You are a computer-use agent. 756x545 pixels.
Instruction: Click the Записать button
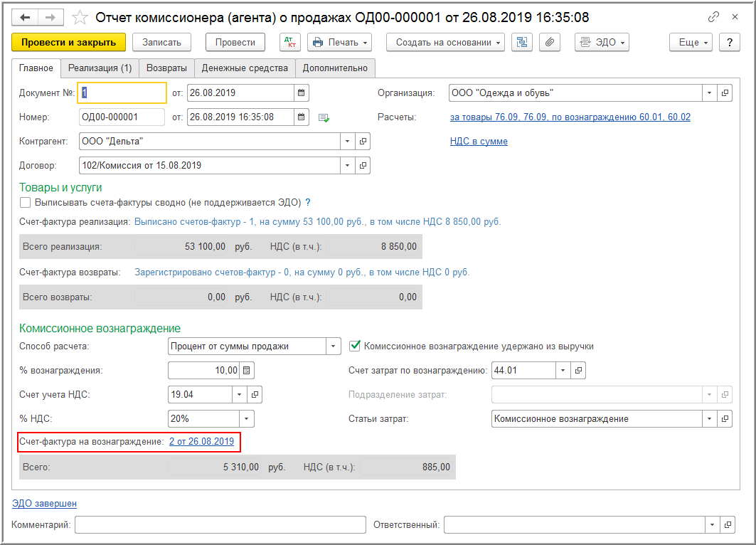[161, 43]
